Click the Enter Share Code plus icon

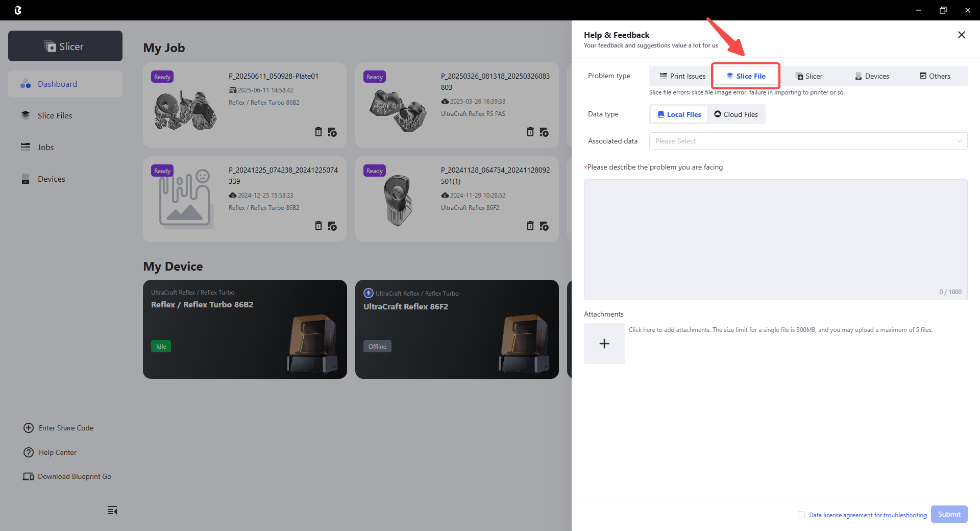point(29,428)
